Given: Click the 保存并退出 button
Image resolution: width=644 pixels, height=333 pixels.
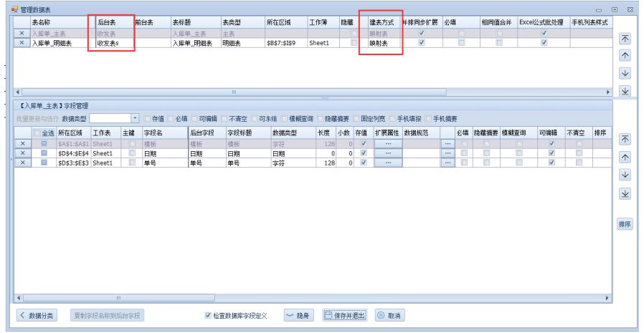Looking at the screenshot, I should (345, 315).
